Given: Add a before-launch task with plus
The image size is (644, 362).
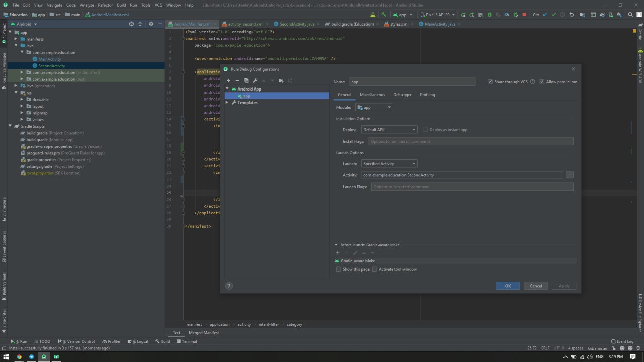Looking at the screenshot, I should 338,253.
